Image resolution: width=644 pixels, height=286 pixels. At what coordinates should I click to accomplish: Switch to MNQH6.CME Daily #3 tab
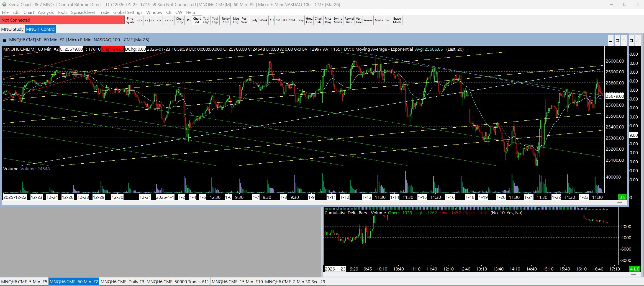tap(122, 282)
